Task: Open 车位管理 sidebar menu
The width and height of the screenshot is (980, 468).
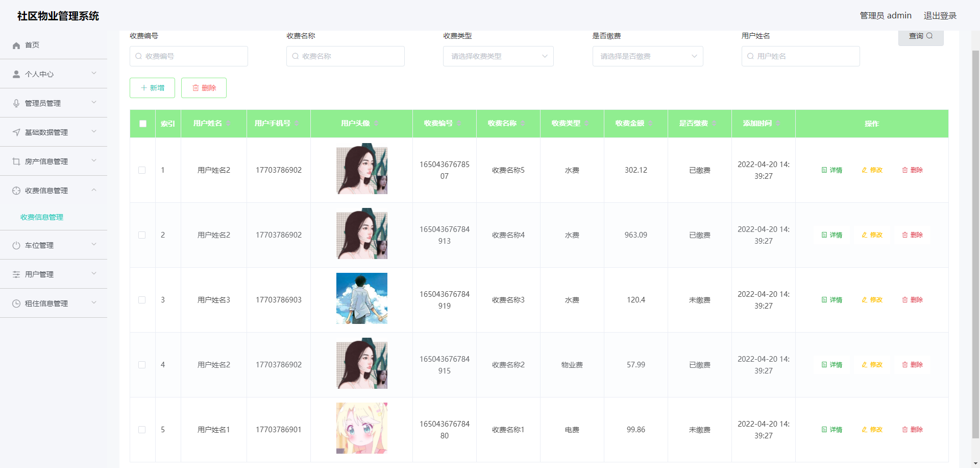Action: [54, 245]
